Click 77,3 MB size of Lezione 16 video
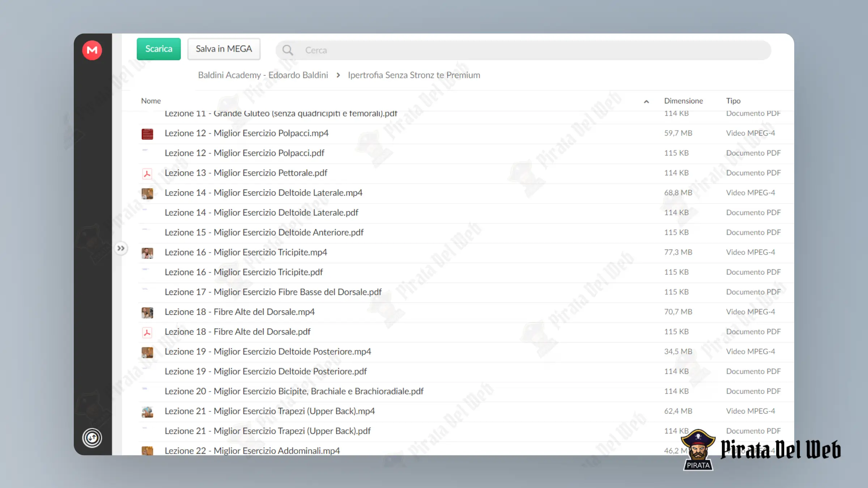The height and width of the screenshot is (488, 868). click(678, 252)
